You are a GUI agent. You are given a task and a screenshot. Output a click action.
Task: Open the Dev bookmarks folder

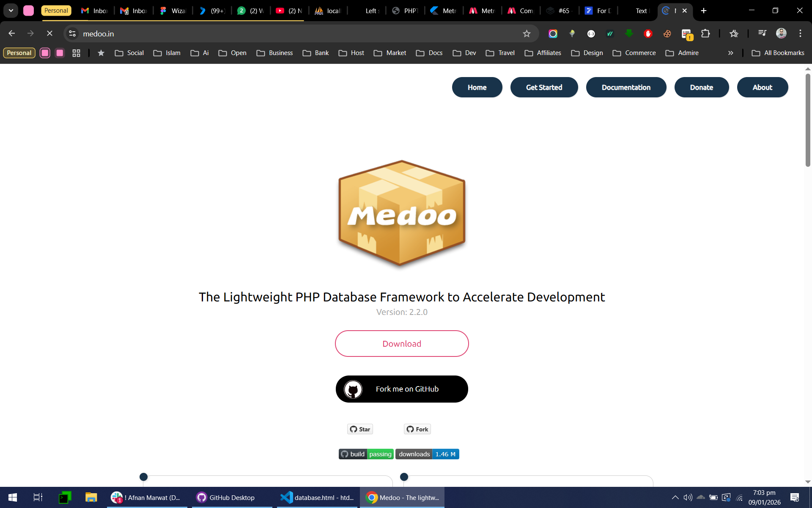click(464, 53)
